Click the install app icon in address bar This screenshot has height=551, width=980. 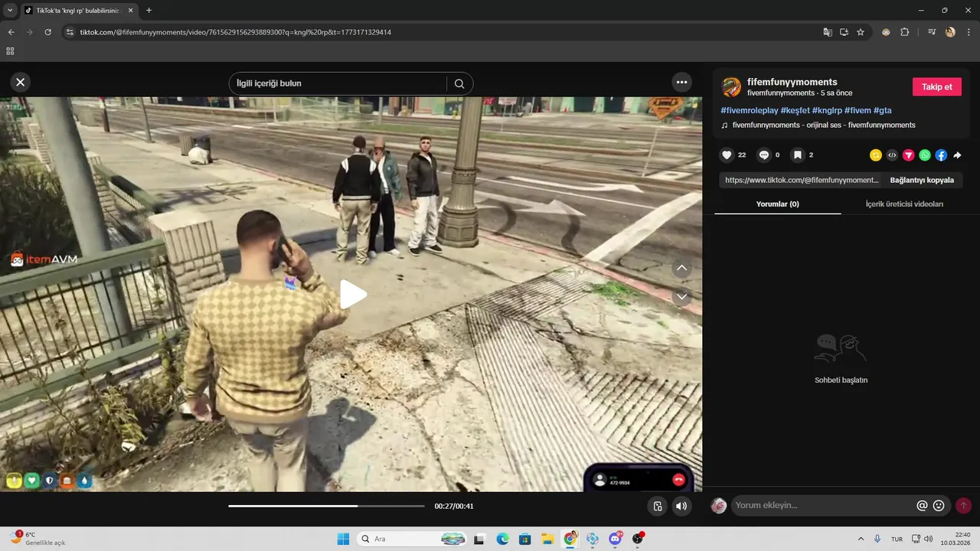(x=844, y=32)
